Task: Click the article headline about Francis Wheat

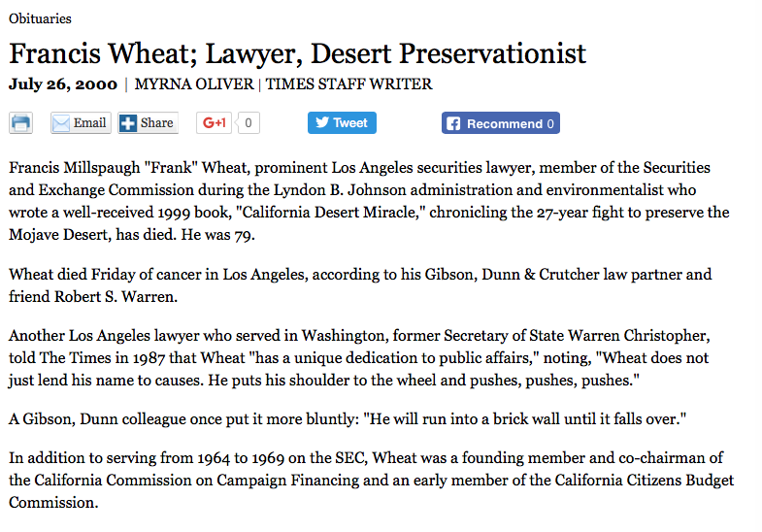Action: (x=297, y=52)
